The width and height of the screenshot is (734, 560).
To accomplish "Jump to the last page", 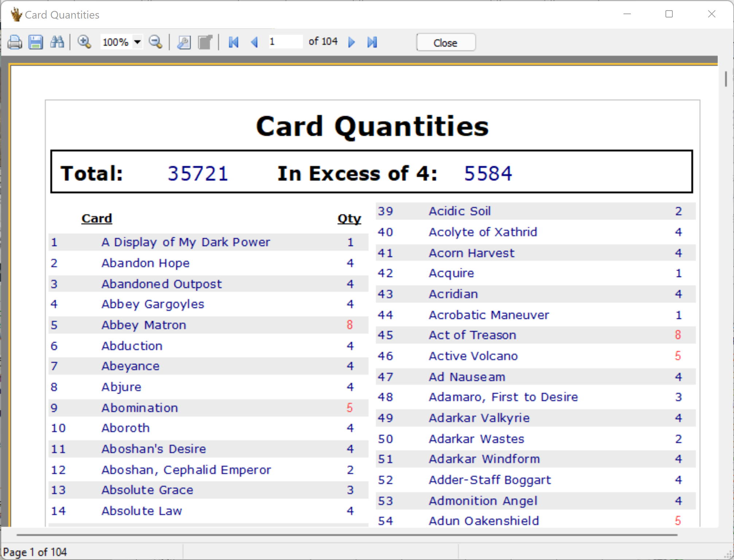I will click(x=372, y=42).
